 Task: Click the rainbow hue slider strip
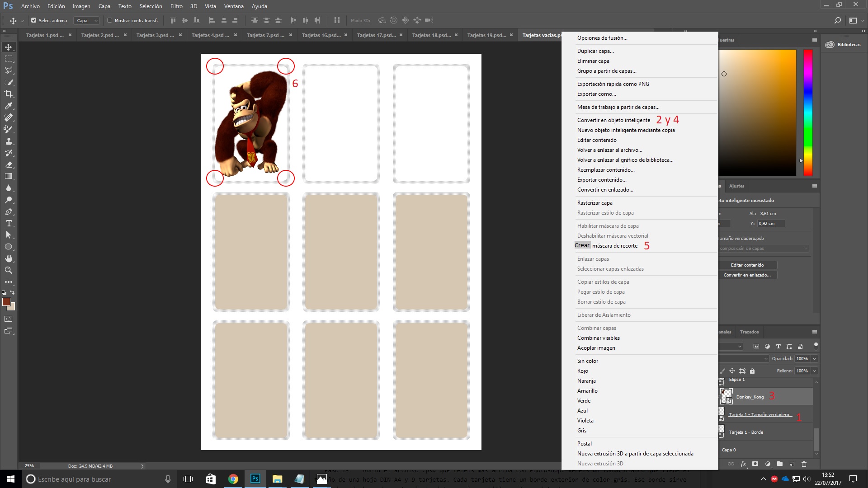pos(808,113)
